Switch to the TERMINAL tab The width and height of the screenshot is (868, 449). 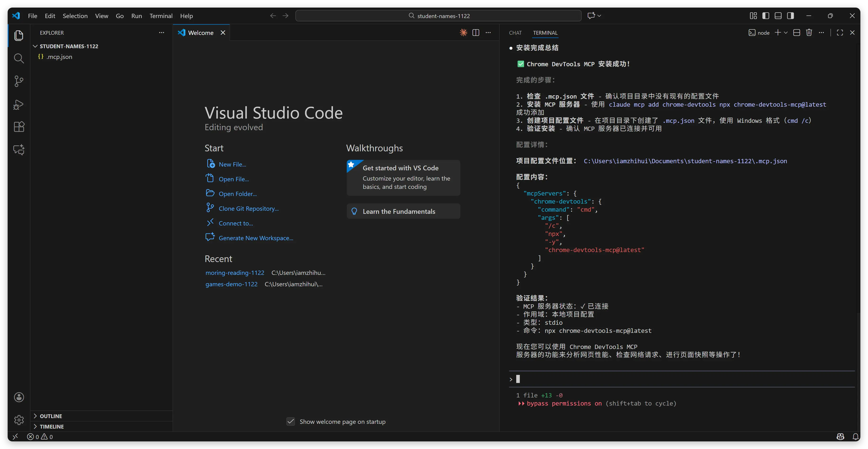(545, 33)
